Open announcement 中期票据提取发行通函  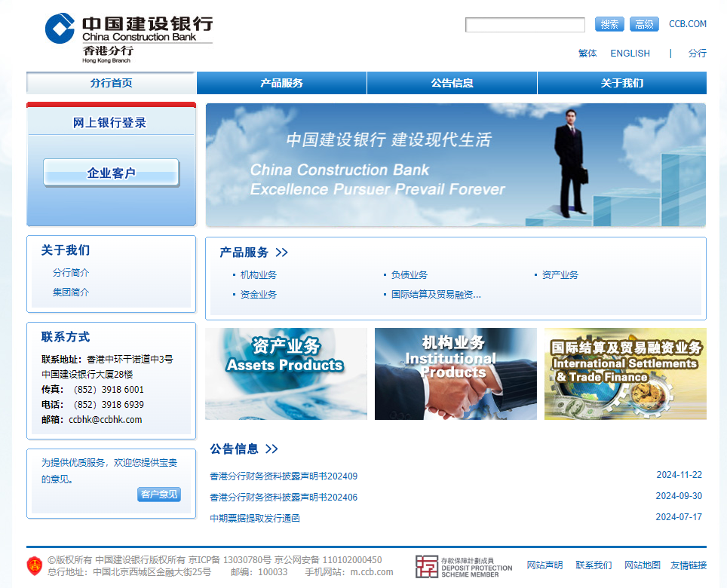click(255, 519)
